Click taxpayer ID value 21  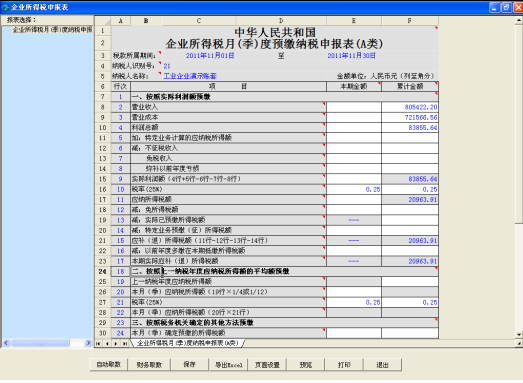[167, 66]
